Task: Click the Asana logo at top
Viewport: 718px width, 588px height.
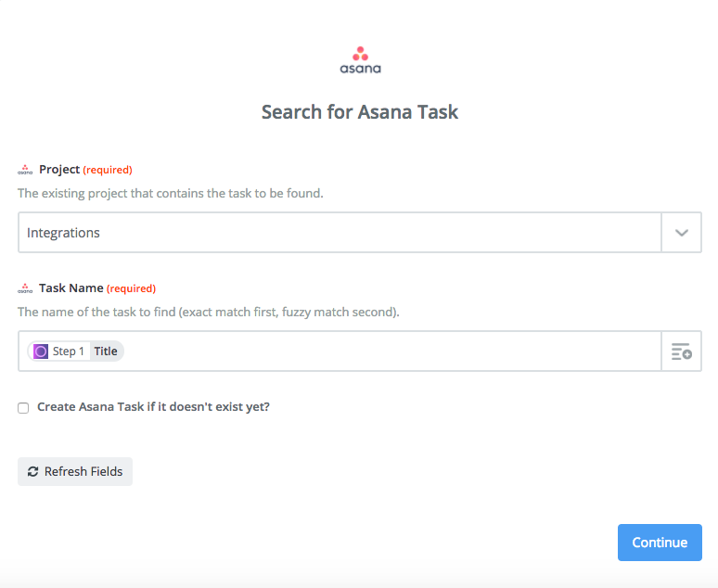Action: [x=360, y=60]
